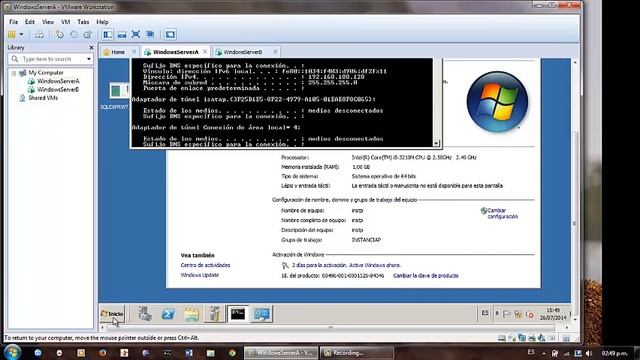Click the Windows Start orb on the host

tap(13, 352)
